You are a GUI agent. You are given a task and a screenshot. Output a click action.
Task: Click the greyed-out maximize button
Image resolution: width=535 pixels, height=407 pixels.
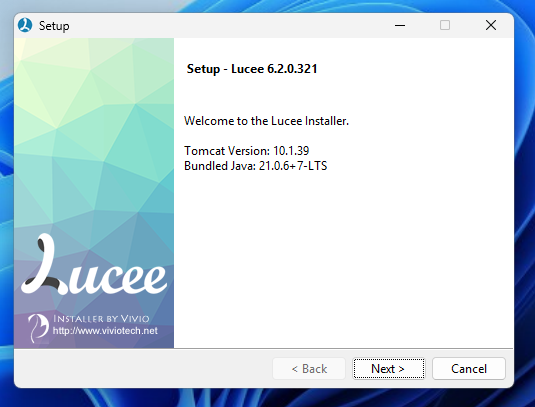click(445, 25)
